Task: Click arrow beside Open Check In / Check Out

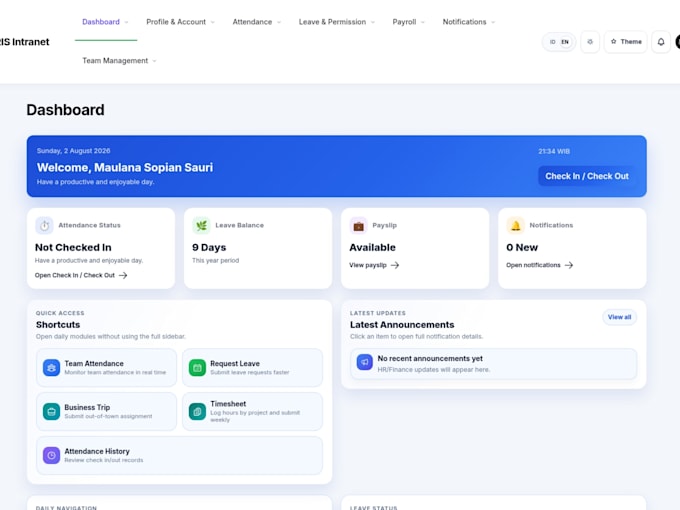Action: point(123,275)
